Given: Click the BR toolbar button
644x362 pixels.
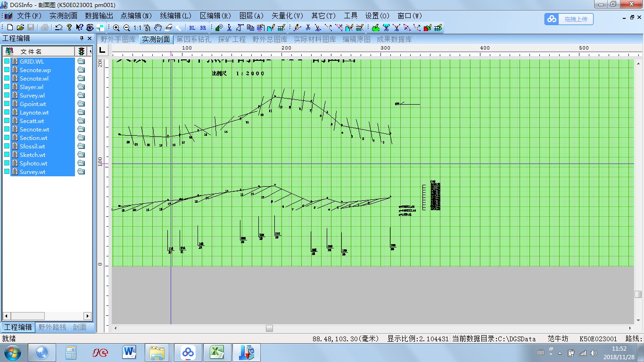Looking at the screenshot, I should pos(203,28).
